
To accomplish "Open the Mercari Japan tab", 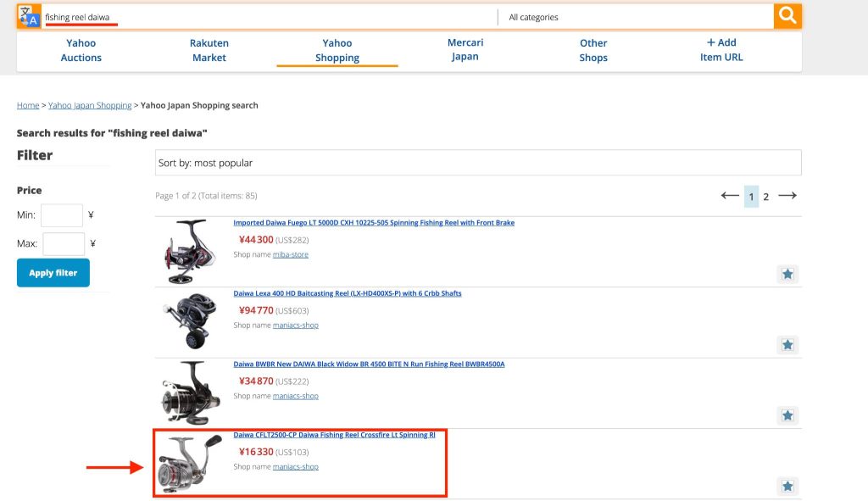I will [x=465, y=49].
